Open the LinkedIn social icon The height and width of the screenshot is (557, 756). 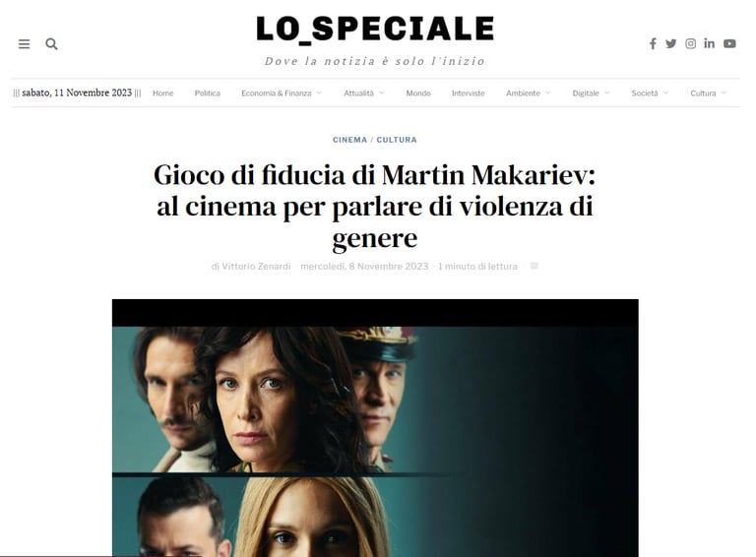(x=709, y=44)
